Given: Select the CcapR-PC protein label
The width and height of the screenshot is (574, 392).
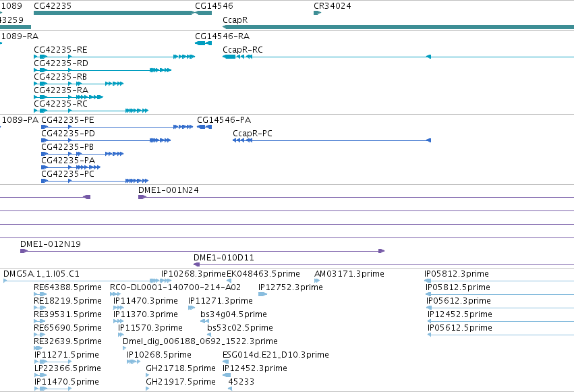Looking at the screenshot, I should click(x=252, y=134).
